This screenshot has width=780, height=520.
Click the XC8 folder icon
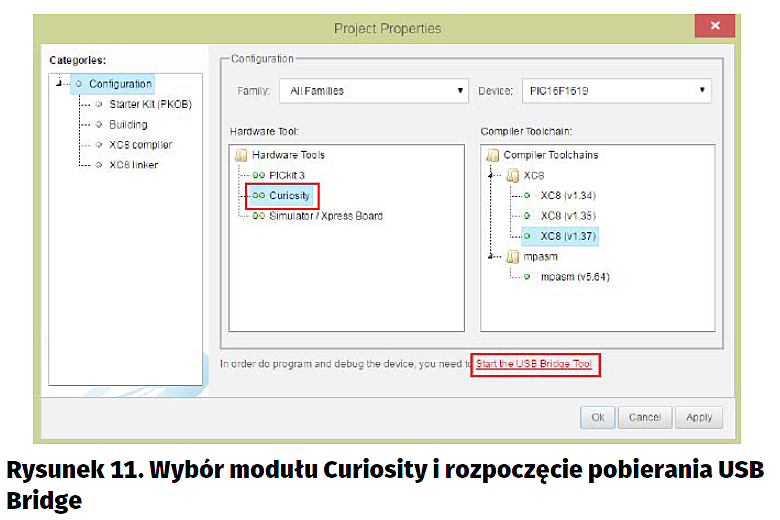coord(512,175)
